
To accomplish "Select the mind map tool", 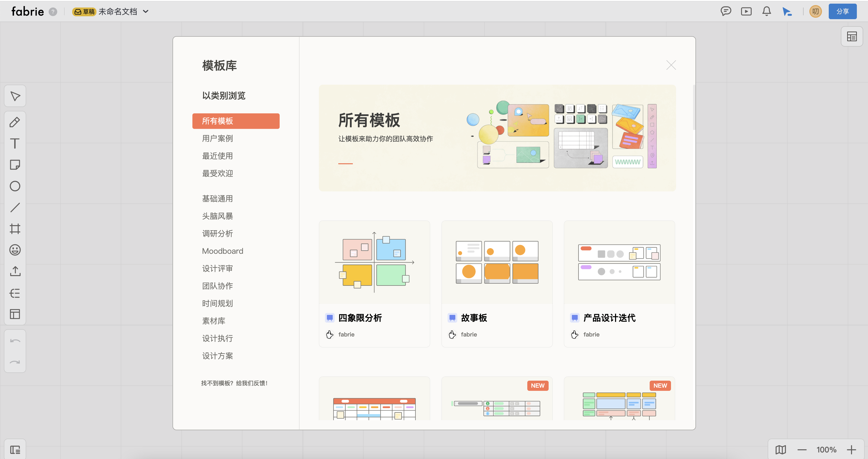I will [x=15, y=293].
